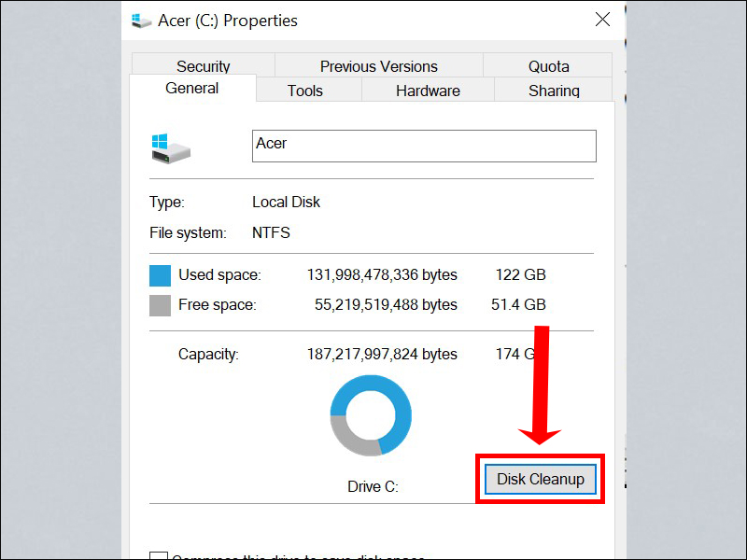Switch to the Security tab
Screen dimensions: 747x560
tap(203, 66)
